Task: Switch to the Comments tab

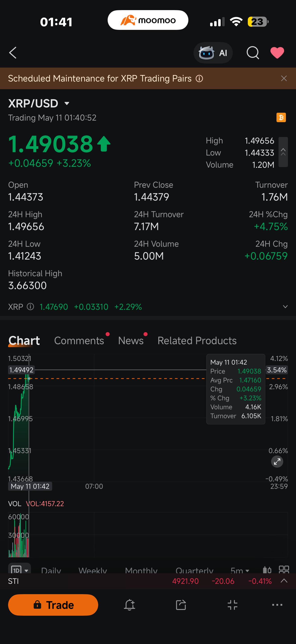Action: pyautogui.click(x=79, y=340)
